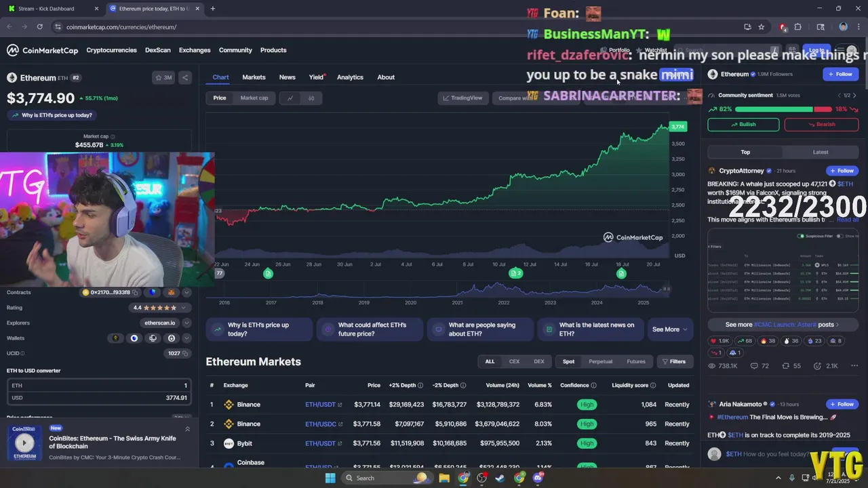Add Ethereum to watchlist via star button

(x=163, y=77)
